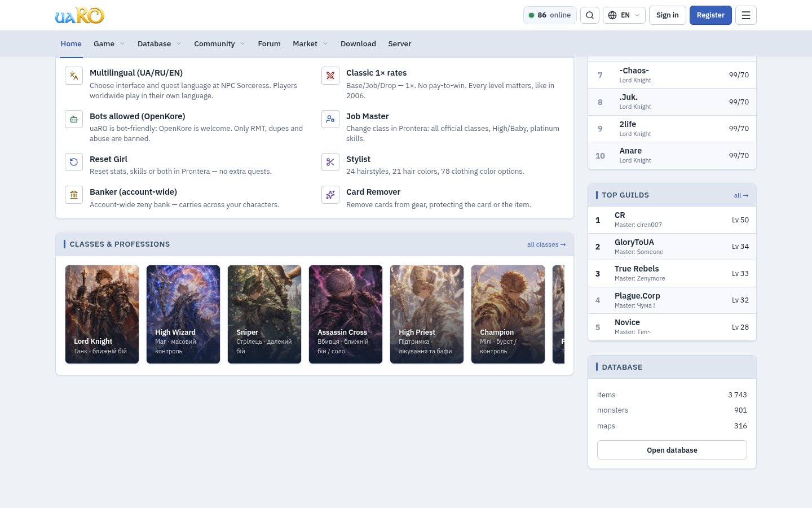Select the Sniper class card
This screenshot has height=508, width=812.
point(264,314)
